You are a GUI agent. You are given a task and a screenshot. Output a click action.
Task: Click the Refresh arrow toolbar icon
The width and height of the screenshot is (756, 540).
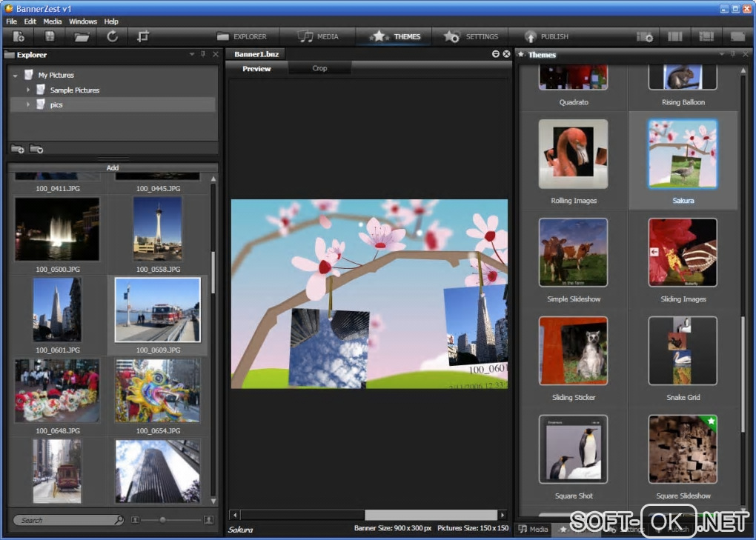(x=113, y=36)
